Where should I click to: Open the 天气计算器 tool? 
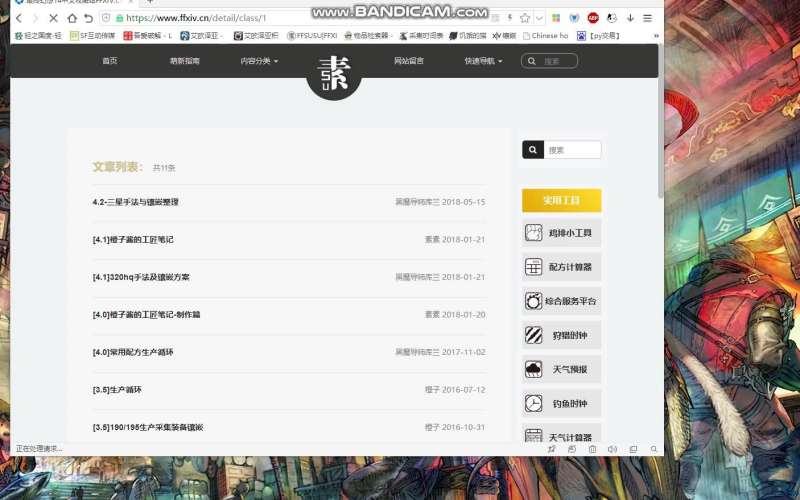coord(561,433)
